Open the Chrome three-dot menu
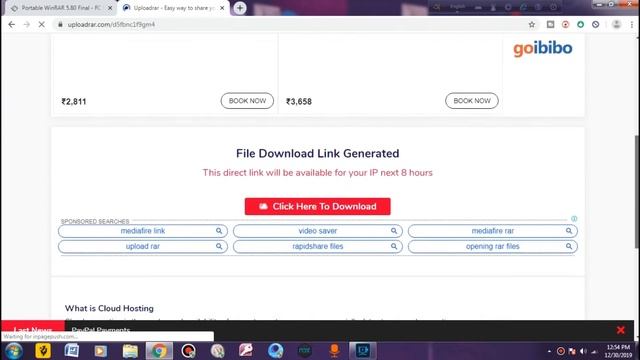The height and width of the screenshot is (360, 640). tap(631, 24)
